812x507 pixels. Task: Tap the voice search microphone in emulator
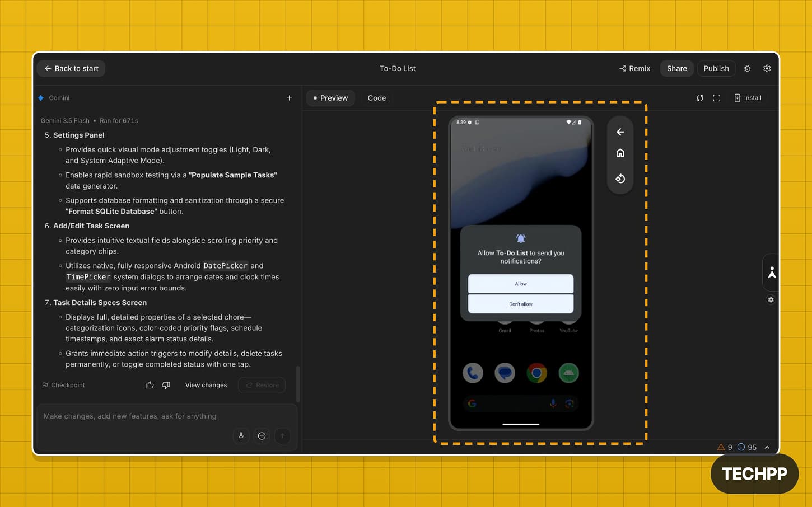pos(553,403)
